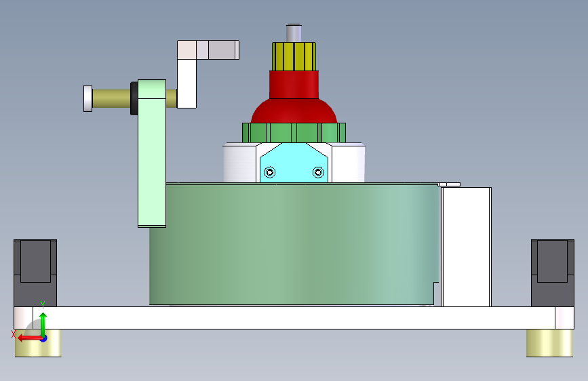Select the green knurled ring under red dome
Viewport: 588px width, 381px height.
(x=294, y=133)
